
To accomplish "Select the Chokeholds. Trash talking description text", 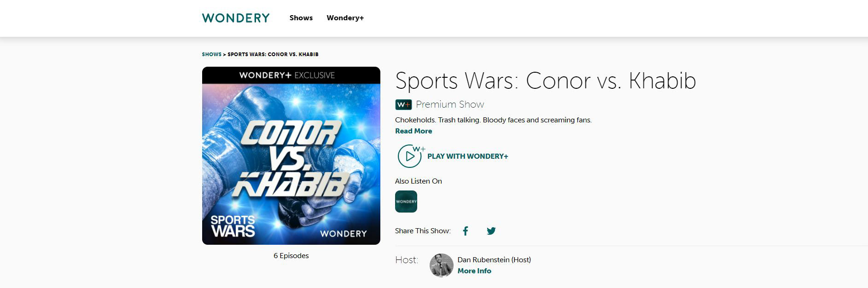I will (493, 120).
